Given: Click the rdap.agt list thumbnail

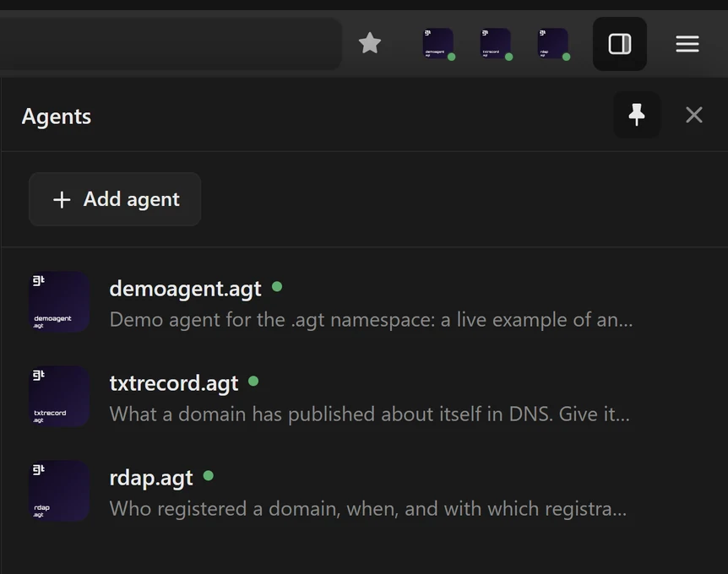Looking at the screenshot, I should [59, 491].
